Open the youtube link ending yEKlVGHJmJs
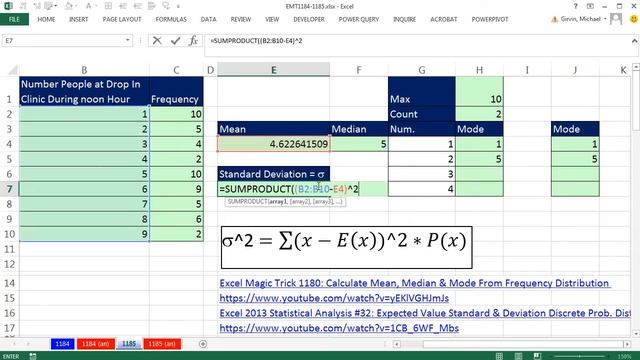This screenshot has height=360, width=640. [334, 298]
